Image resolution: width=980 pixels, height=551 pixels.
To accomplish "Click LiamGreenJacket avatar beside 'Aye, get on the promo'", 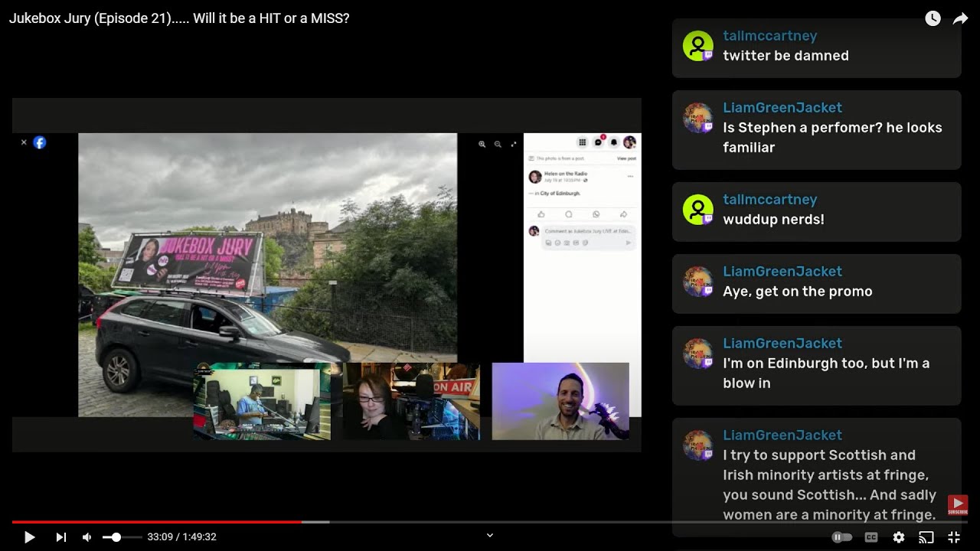I will 698,282.
